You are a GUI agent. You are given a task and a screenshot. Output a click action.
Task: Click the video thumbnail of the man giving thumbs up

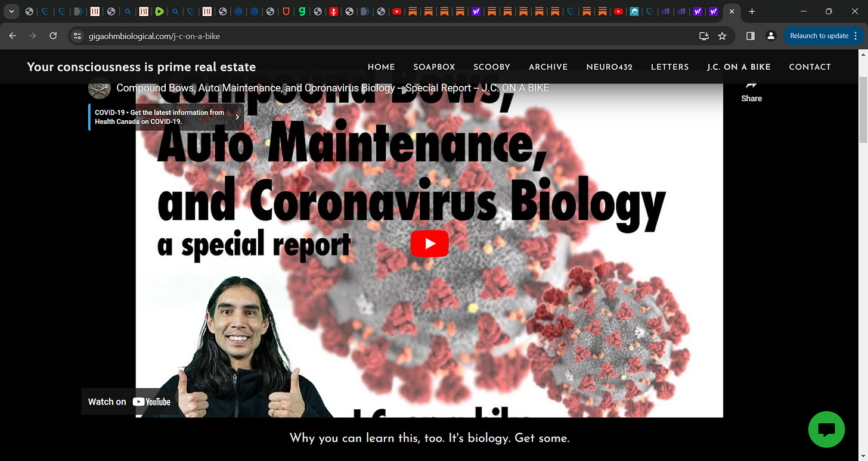pos(238,347)
